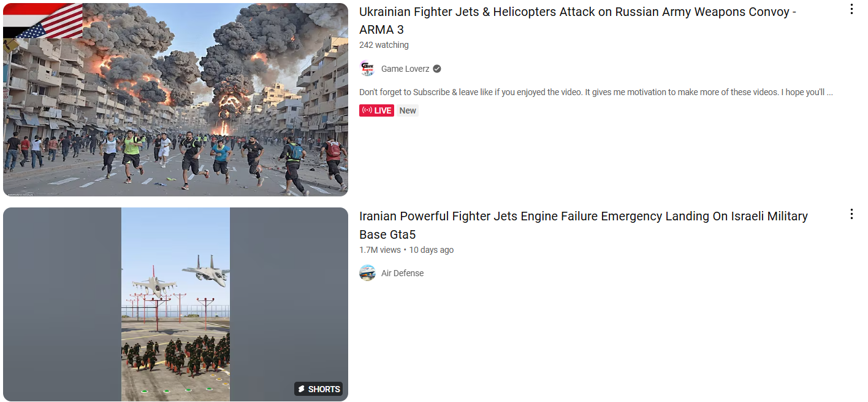Click the Air Defense channel avatar
The width and height of the screenshot is (868, 402).
367,273
